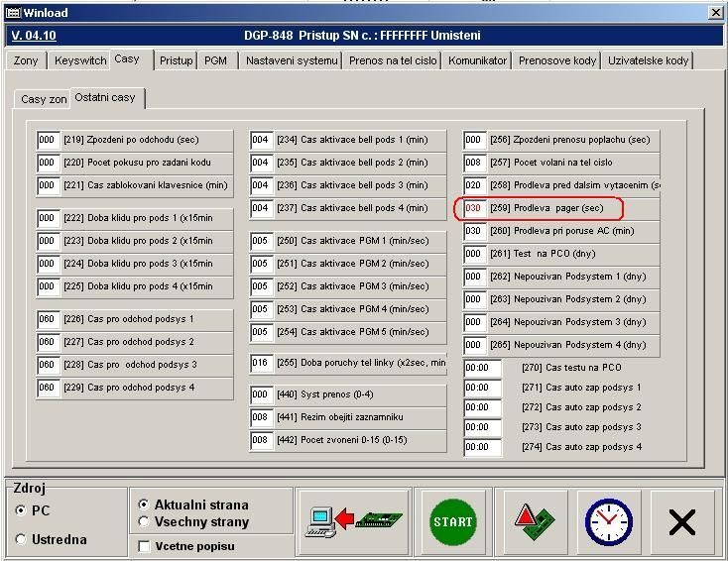Click the red and green triangles checkmark icon
This screenshot has width=728, height=561.
click(x=534, y=521)
